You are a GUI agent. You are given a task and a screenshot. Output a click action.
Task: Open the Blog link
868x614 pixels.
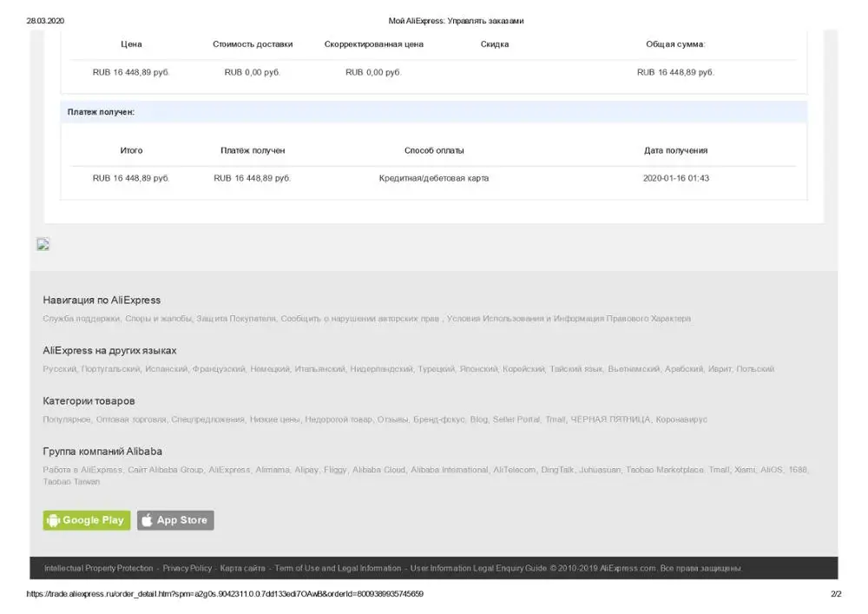coord(479,419)
